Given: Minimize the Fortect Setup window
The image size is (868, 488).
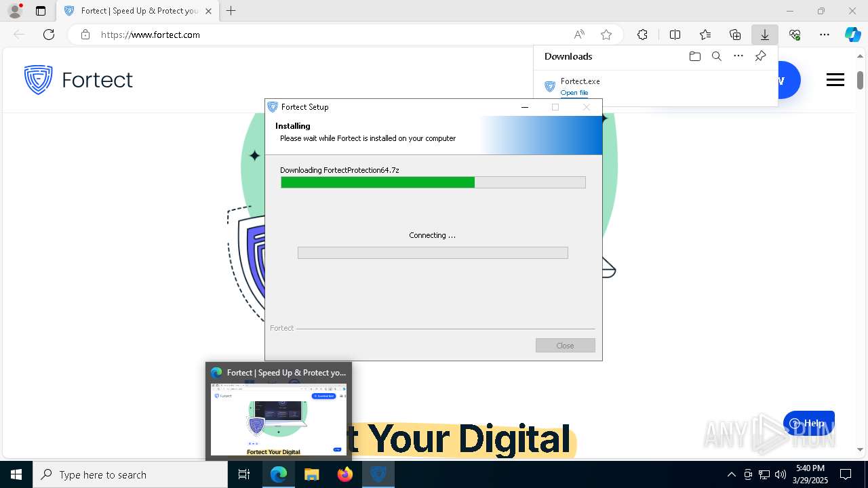Looking at the screenshot, I should 524,107.
